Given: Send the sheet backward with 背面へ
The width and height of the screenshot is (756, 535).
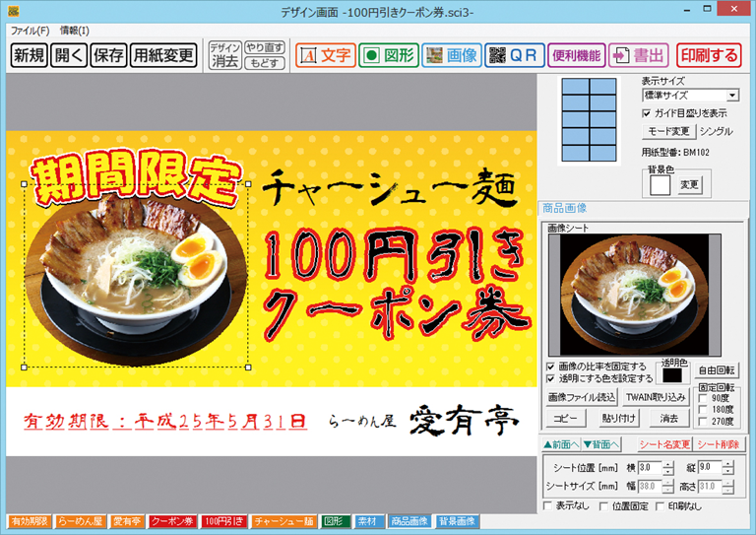Looking at the screenshot, I should click(601, 444).
